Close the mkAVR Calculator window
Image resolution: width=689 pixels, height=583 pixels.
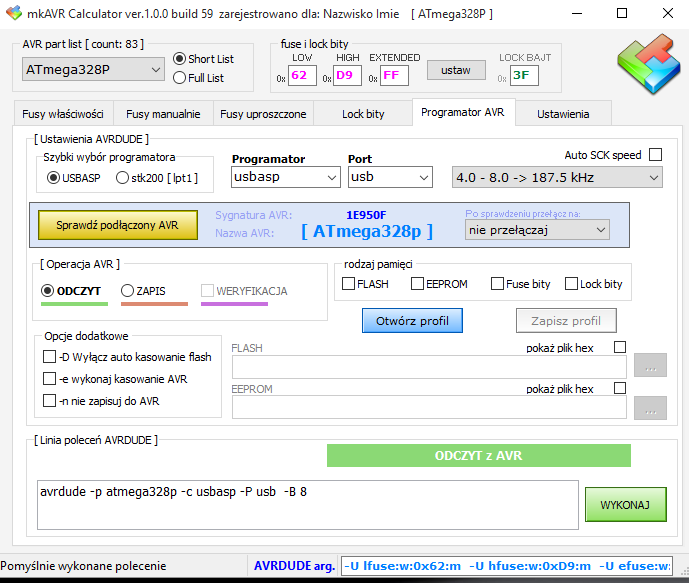point(667,13)
